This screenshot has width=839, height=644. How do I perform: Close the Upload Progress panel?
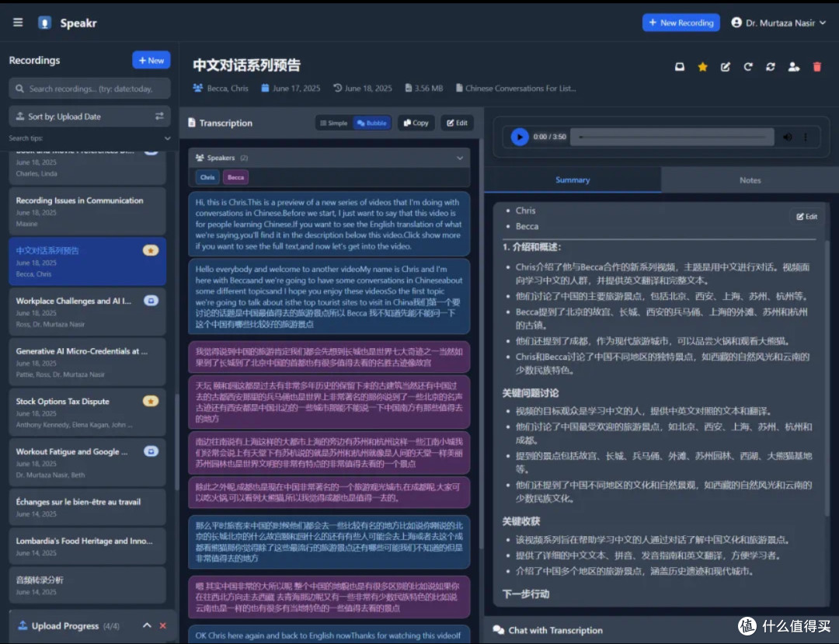coord(162,626)
